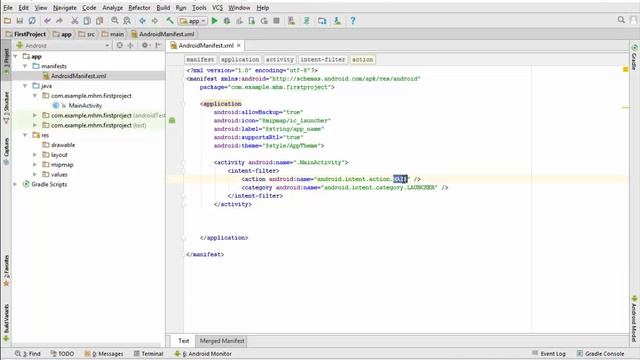Open the Gradle Console panel
Screen dimensions: 640x360
point(600,353)
